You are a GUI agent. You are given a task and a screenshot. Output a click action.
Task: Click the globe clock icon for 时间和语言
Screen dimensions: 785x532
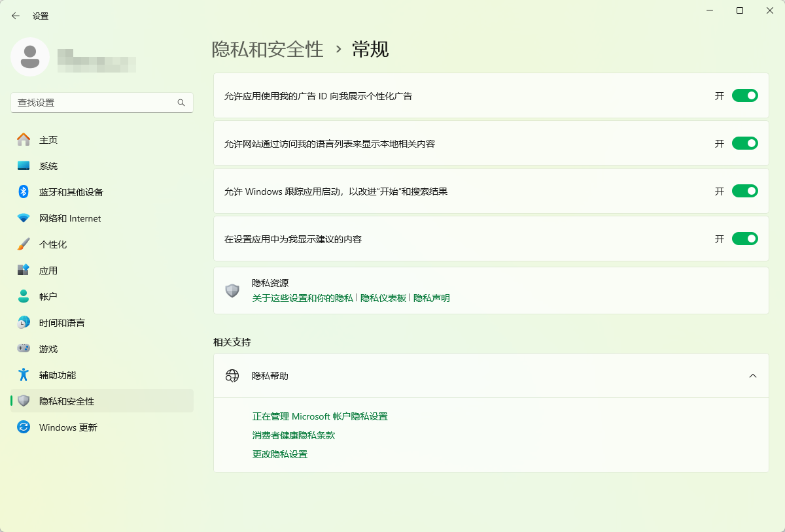pyautogui.click(x=24, y=323)
